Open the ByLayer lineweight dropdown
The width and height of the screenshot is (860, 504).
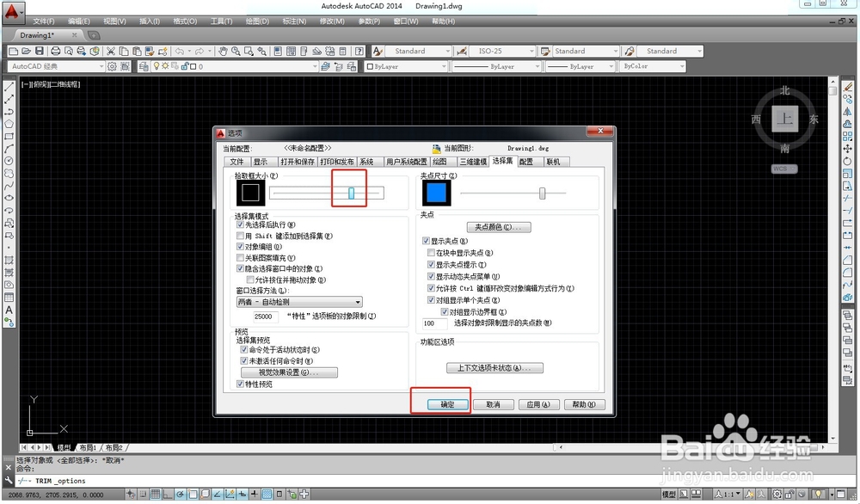(580, 66)
